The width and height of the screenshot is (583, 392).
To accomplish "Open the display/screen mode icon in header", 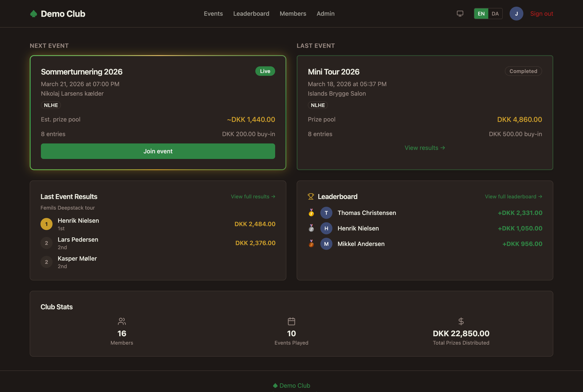I will pyautogui.click(x=460, y=14).
